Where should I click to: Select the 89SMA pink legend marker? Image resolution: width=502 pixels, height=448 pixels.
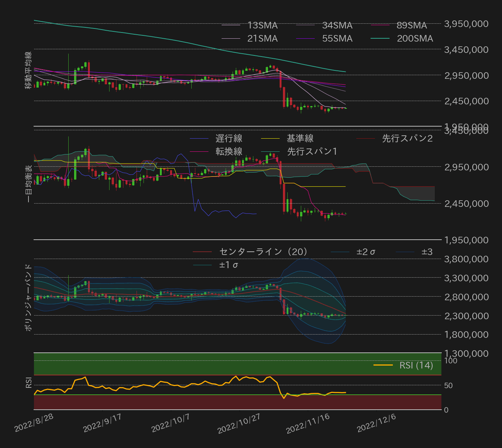381,25
